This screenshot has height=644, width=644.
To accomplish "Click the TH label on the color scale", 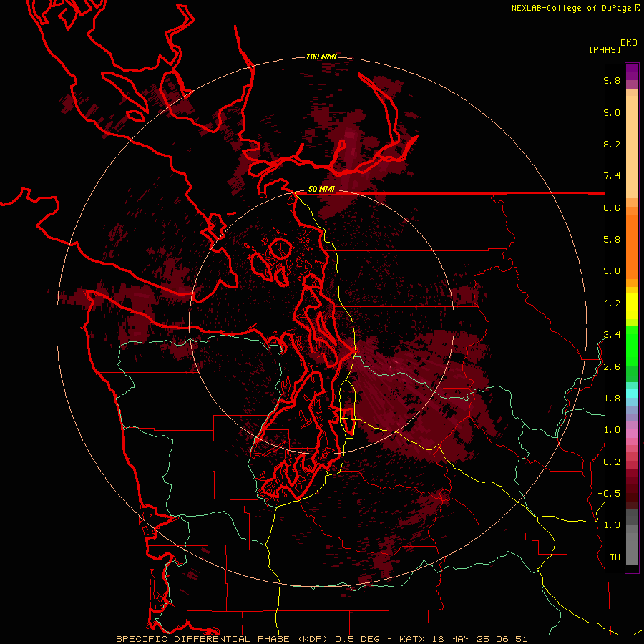I will 615,557.
